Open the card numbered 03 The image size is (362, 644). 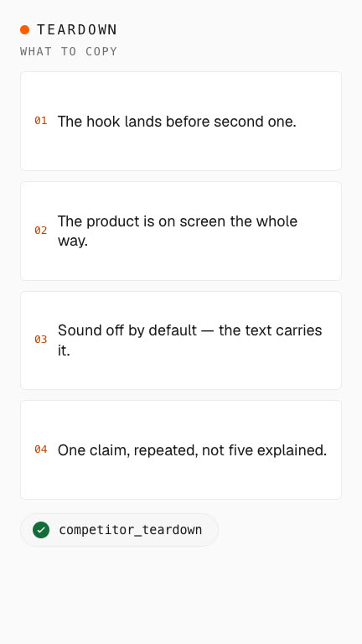181,340
